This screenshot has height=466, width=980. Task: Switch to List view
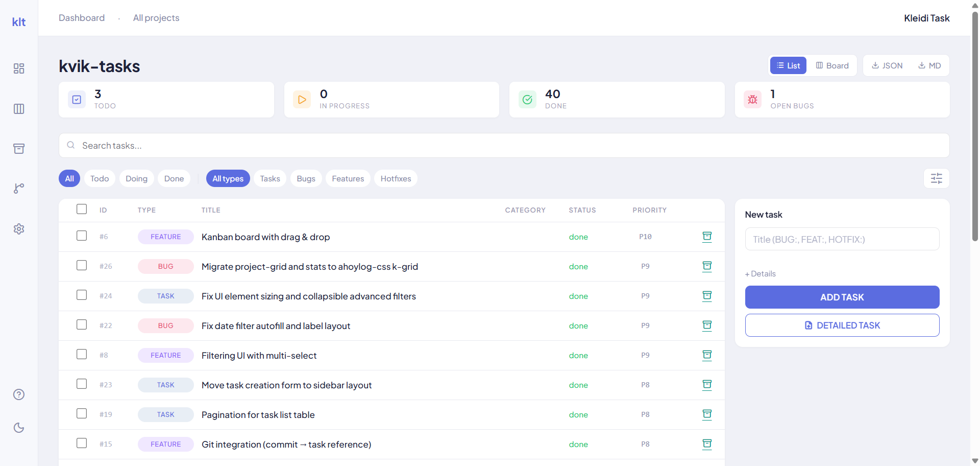coord(788,65)
